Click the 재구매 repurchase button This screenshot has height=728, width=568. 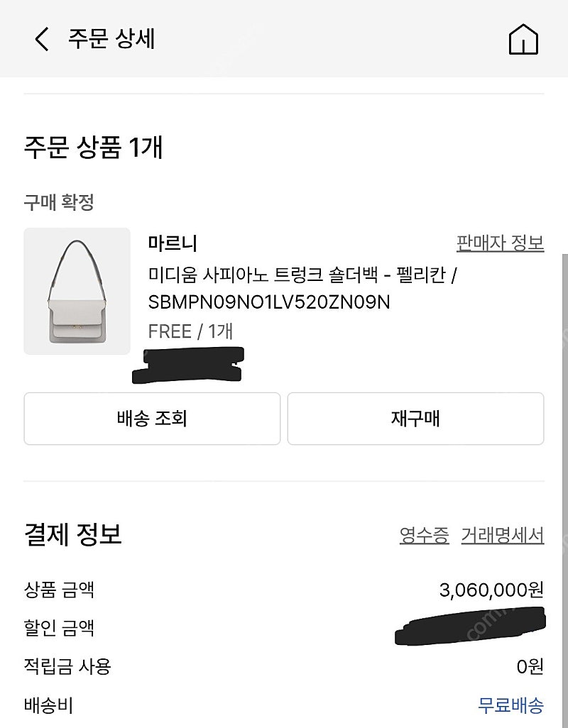pos(415,419)
